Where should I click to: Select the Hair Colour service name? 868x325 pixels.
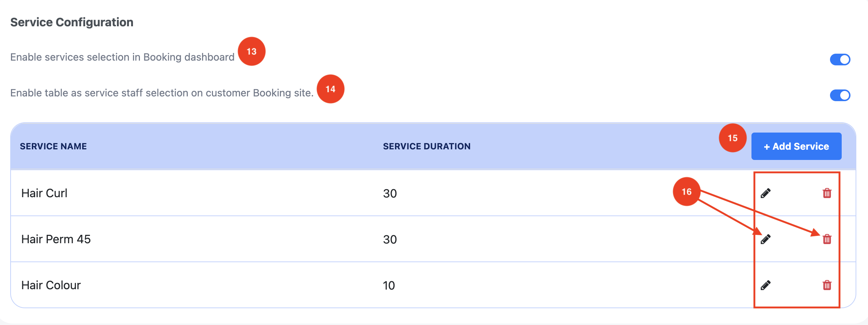(51, 285)
